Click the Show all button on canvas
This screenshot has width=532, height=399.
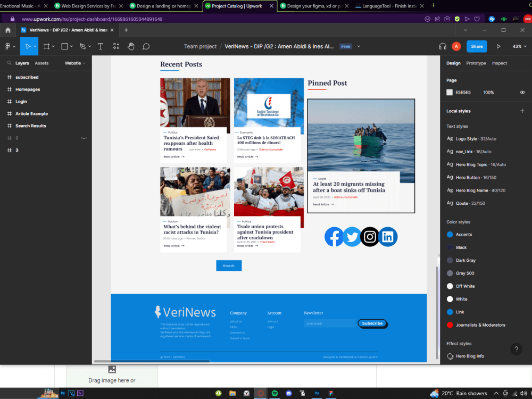229,265
